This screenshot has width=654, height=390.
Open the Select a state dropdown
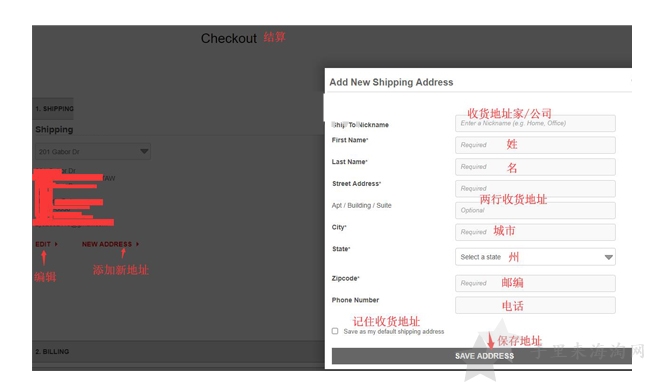pyautogui.click(x=535, y=257)
